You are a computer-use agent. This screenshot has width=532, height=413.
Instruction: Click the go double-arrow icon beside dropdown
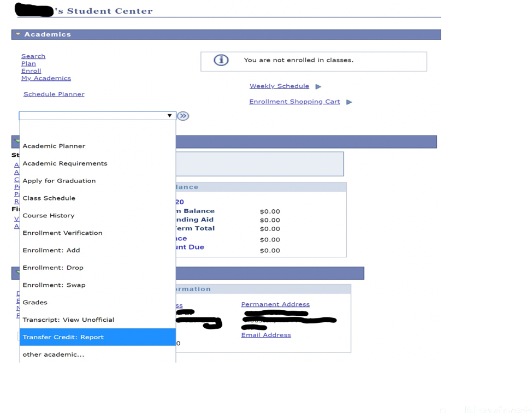point(183,116)
